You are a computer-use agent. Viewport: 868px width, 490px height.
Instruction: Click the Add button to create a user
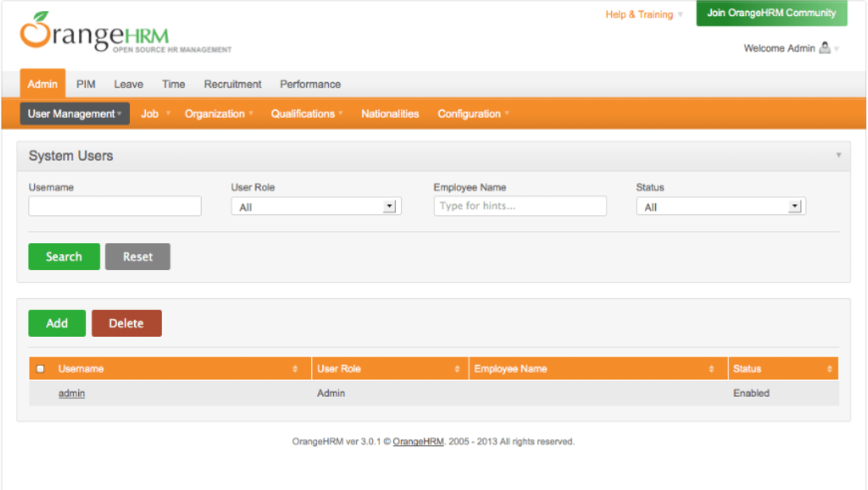(x=57, y=323)
